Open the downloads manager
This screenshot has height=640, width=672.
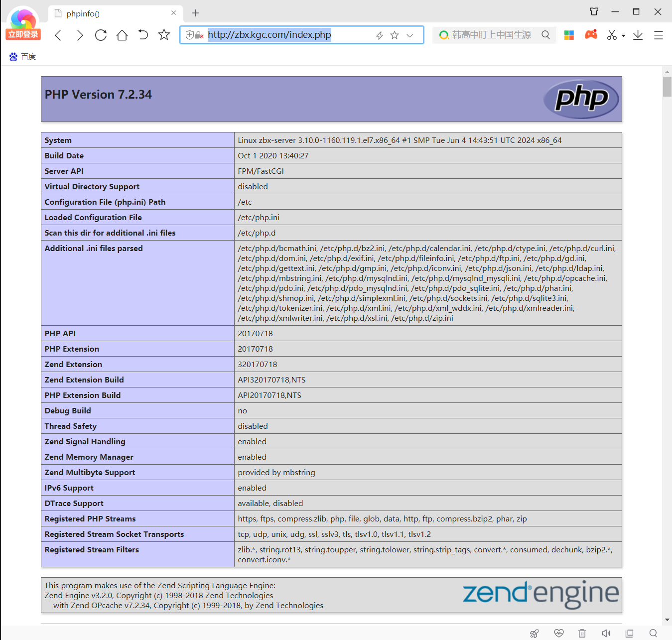pos(638,35)
